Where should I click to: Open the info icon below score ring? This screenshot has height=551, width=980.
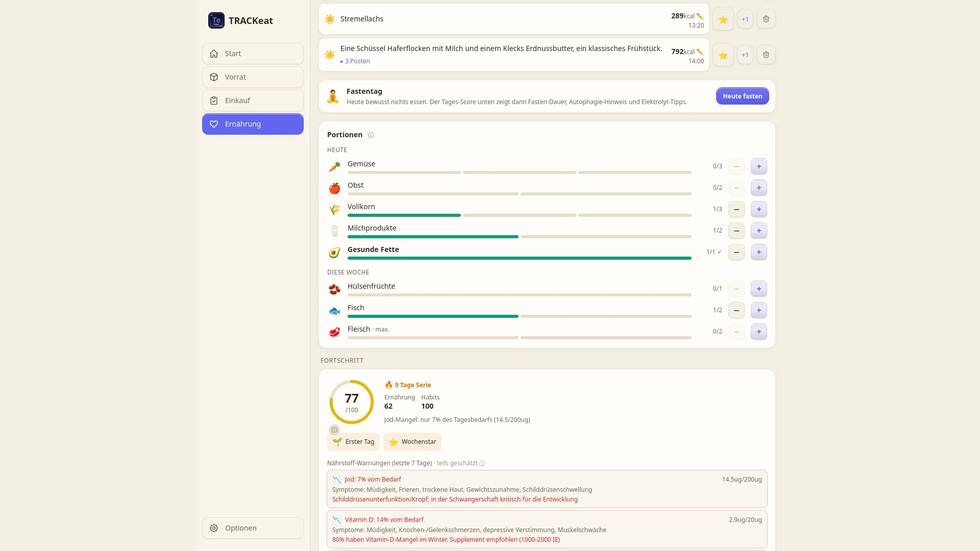pyautogui.click(x=334, y=430)
